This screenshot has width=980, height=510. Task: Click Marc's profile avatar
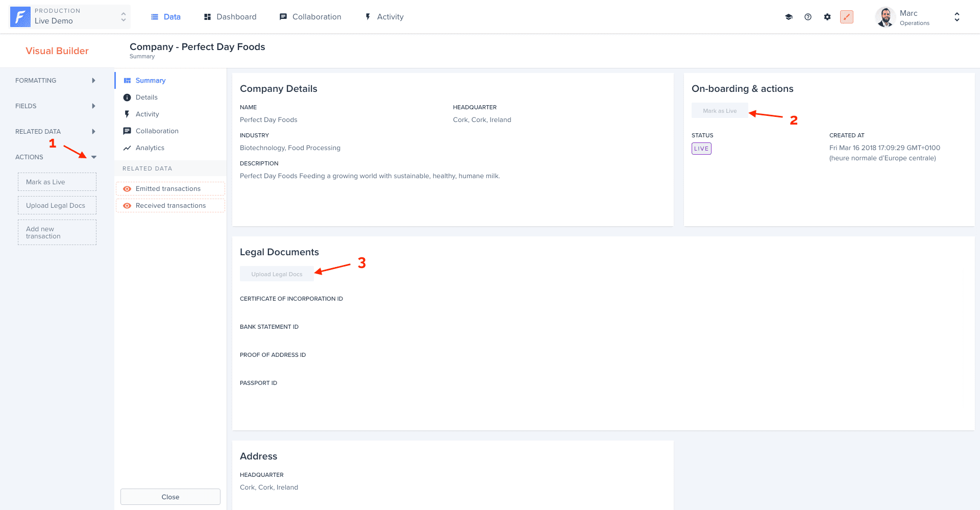coord(886,17)
